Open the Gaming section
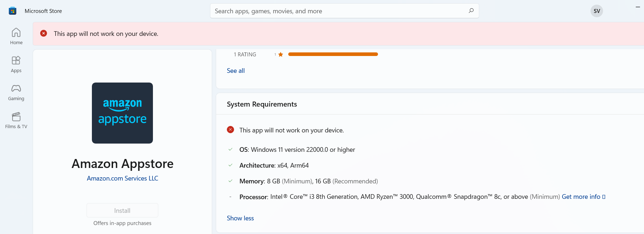Viewport: 644px width, 234px height. [16, 92]
